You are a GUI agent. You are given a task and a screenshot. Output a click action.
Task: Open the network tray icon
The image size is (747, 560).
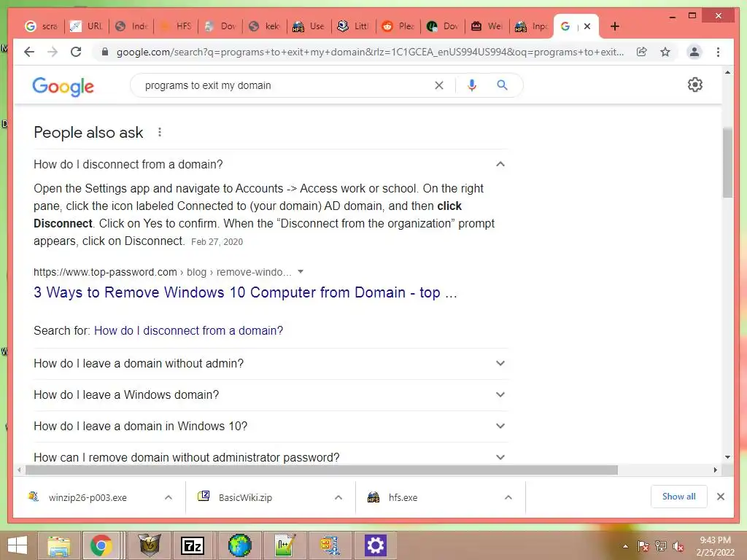[x=661, y=546]
